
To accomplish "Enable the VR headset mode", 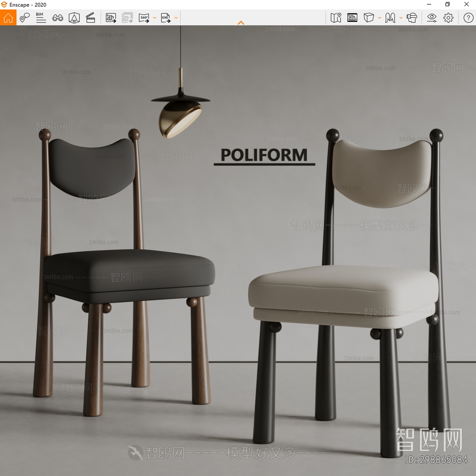I will [x=412, y=18].
